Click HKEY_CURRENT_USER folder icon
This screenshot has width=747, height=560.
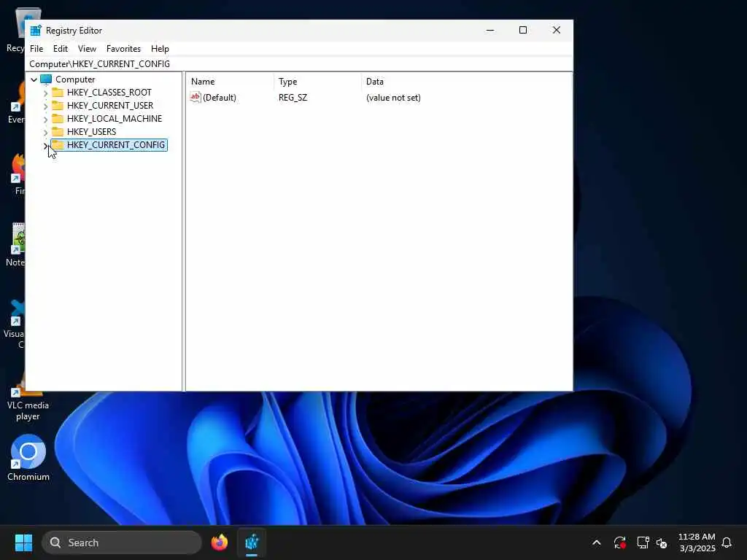pos(57,105)
